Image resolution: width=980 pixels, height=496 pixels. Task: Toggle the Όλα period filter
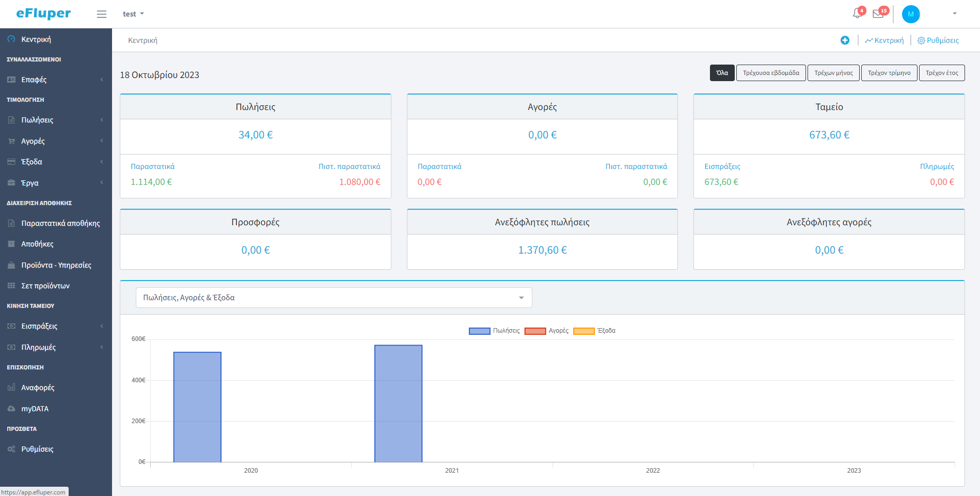pyautogui.click(x=722, y=72)
